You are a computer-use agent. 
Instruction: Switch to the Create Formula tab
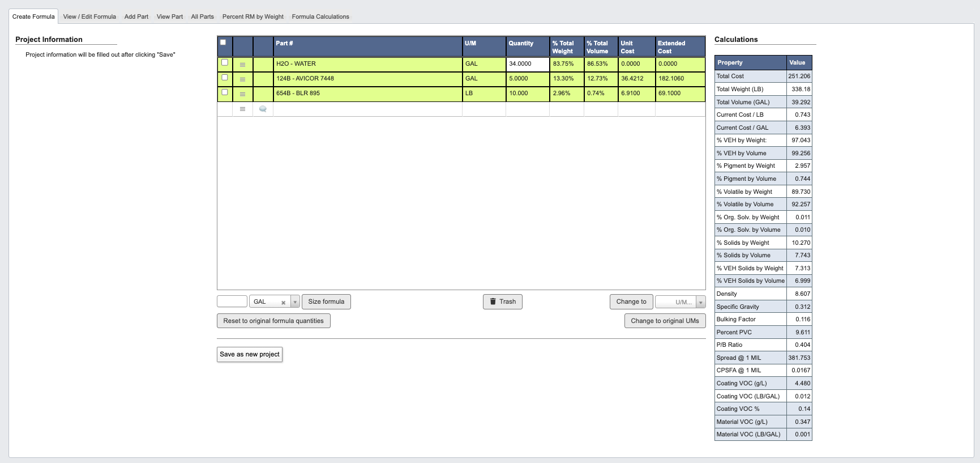33,16
